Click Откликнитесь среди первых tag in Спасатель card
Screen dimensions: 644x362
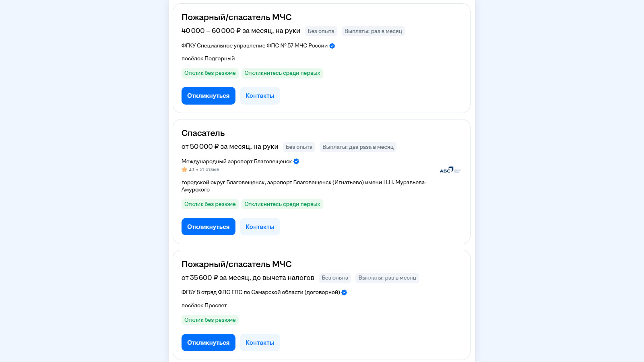tap(282, 204)
